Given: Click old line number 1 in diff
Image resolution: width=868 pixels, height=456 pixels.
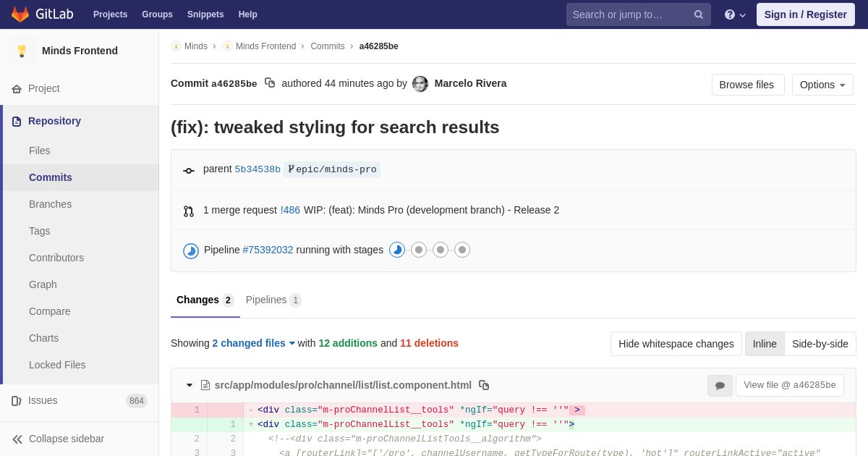Looking at the screenshot, I should pos(196,410).
